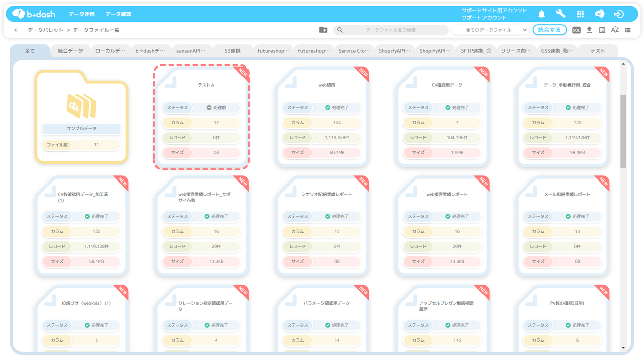The image size is (644, 362).
Task: Click the サポートサイト用アカウント account name
Action: (x=495, y=10)
